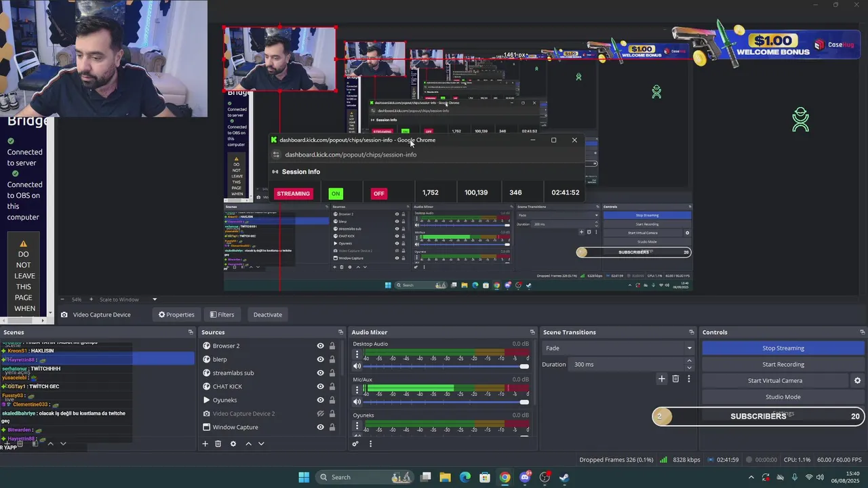The image size is (868, 488).
Task: Open source properties gear in Sources toolbar
Action: [x=233, y=444]
